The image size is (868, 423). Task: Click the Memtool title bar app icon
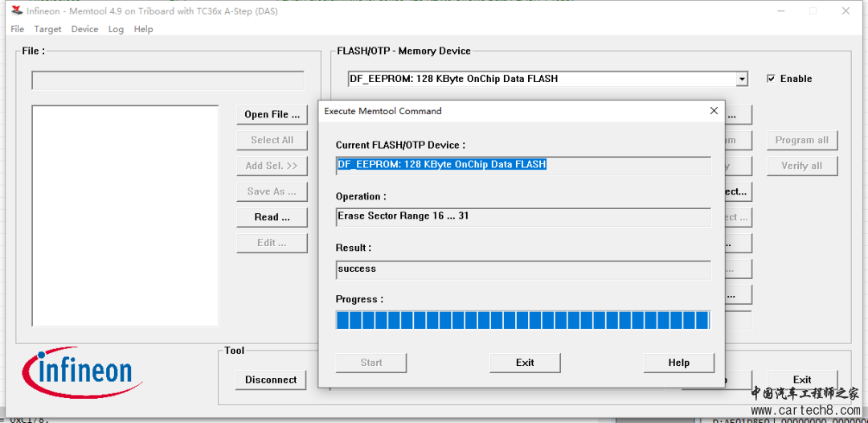tap(17, 11)
